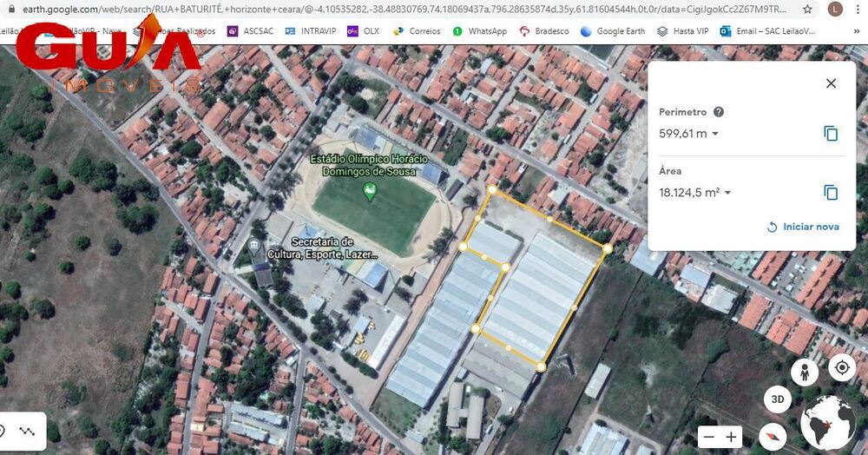The height and width of the screenshot is (455, 868).
Task: Show more bookmarks with the chevron
Action: [x=857, y=31]
